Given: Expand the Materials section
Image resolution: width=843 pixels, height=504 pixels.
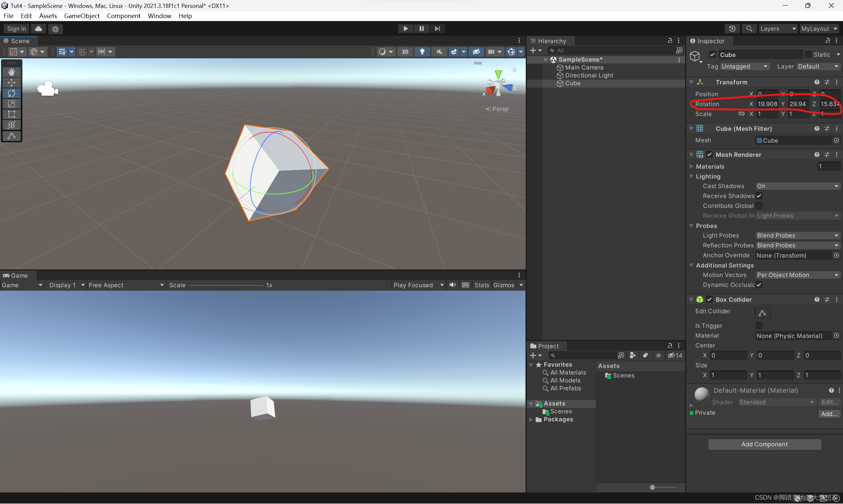Looking at the screenshot, I should tap(691, 166).
